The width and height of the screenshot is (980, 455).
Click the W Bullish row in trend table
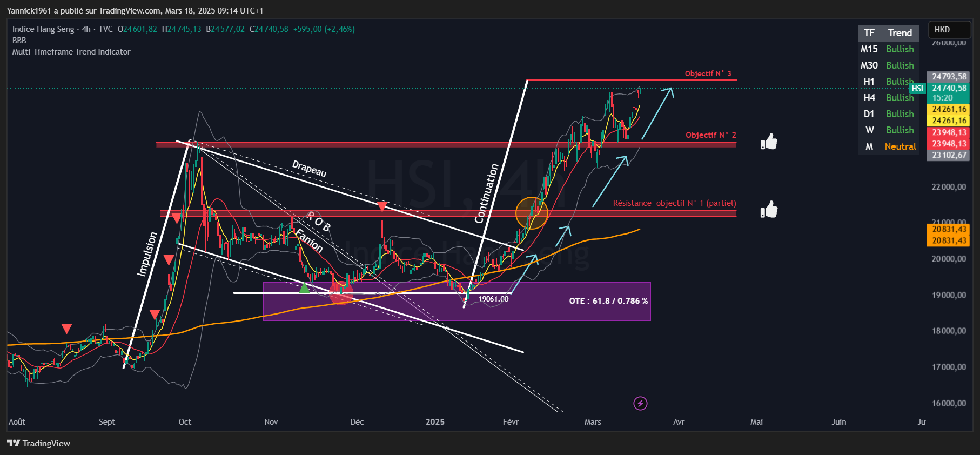888,130
